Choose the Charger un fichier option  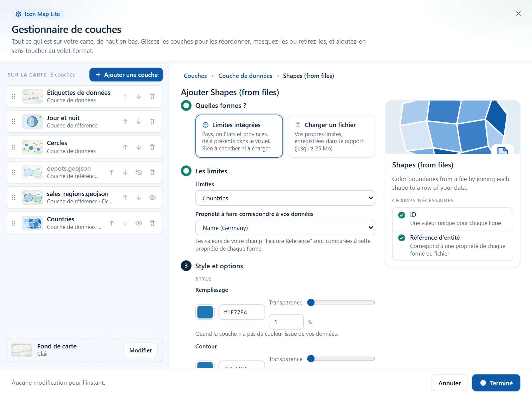[x=332, y=136]
